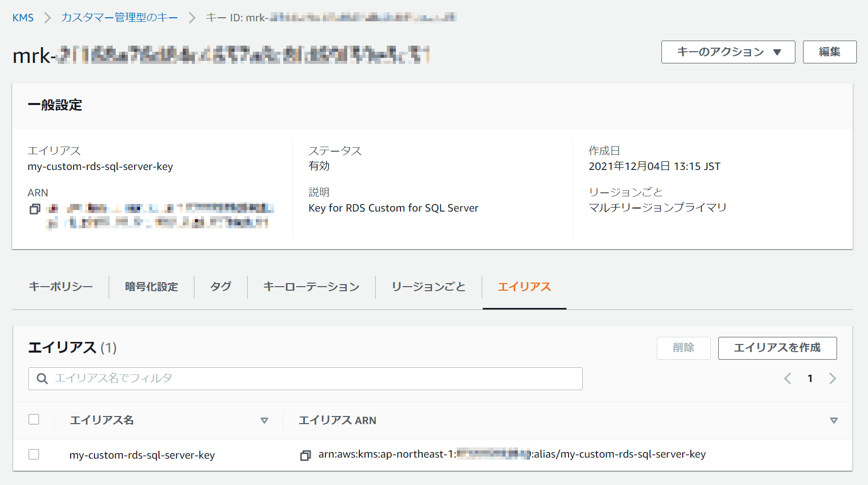Switch to the キーポリシー tab

pos(60,287)
